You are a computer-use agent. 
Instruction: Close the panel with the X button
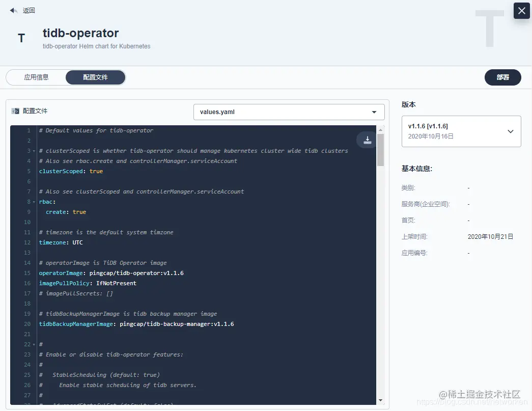click(521, 11)
